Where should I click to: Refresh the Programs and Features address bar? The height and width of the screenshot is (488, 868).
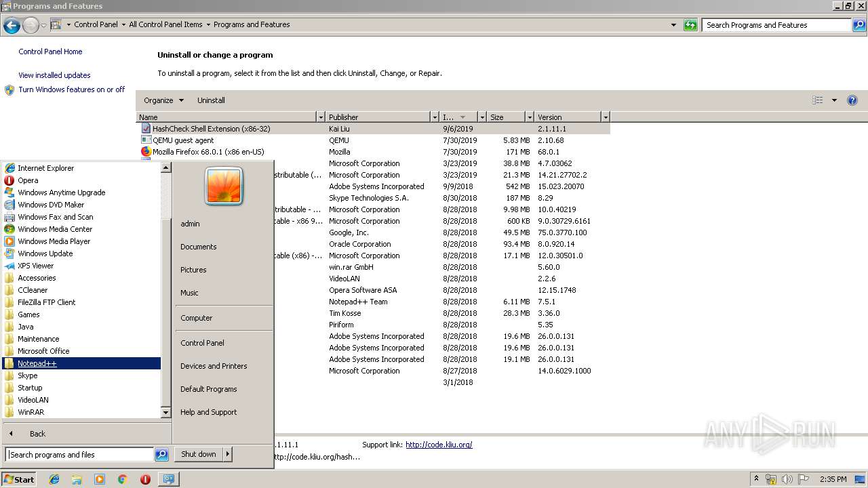pos(690,25)
